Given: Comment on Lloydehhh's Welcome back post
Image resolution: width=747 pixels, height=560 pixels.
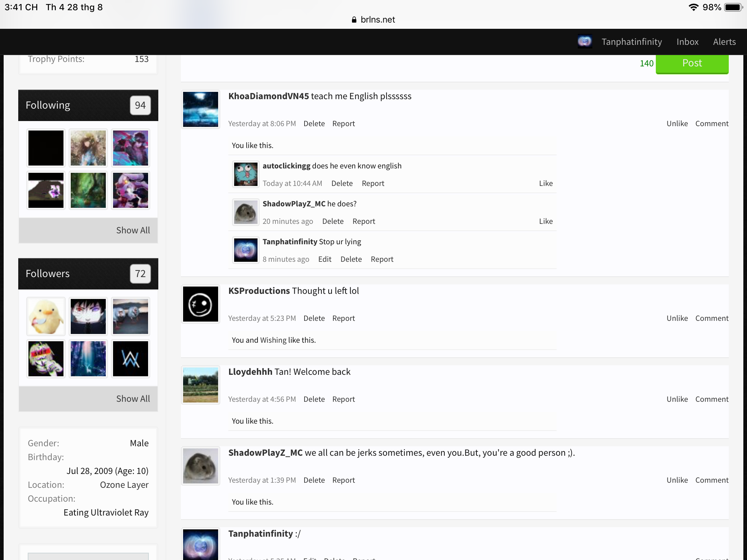Looking at the screenshot, I should pos(712,399).
